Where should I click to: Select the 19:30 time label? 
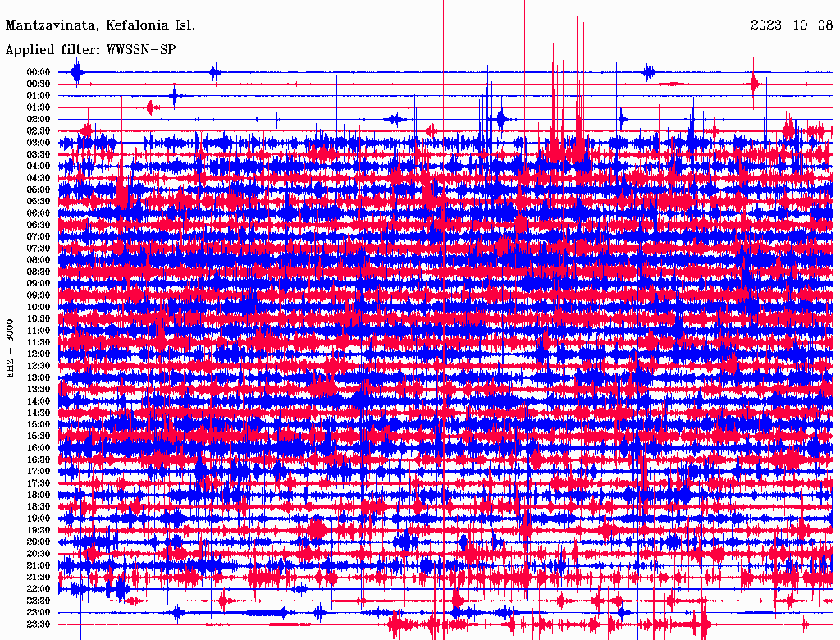coord(39,530)
